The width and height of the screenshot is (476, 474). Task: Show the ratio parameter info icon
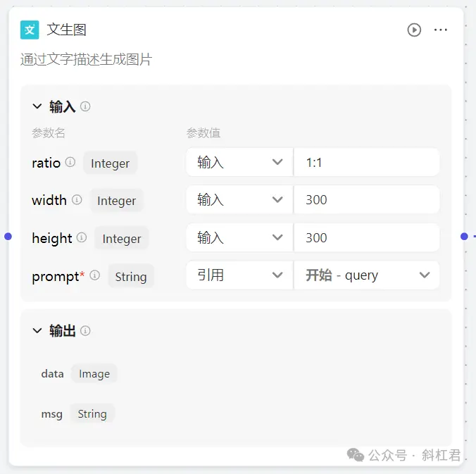tap(70, 162)
